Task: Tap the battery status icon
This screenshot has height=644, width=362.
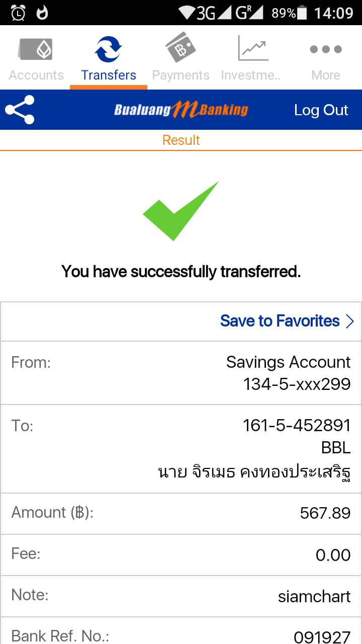Action: 302,13
